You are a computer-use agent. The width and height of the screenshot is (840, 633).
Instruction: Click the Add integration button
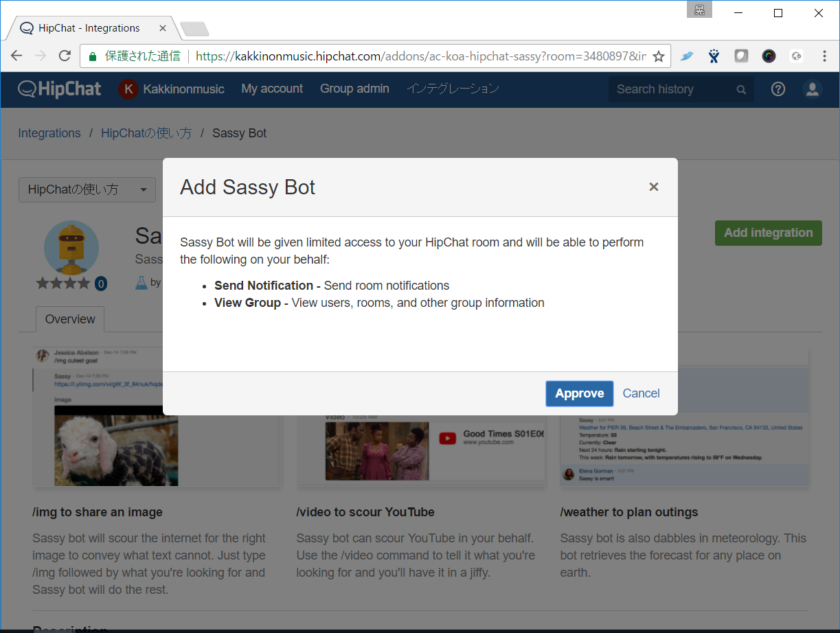coord(769,233)
